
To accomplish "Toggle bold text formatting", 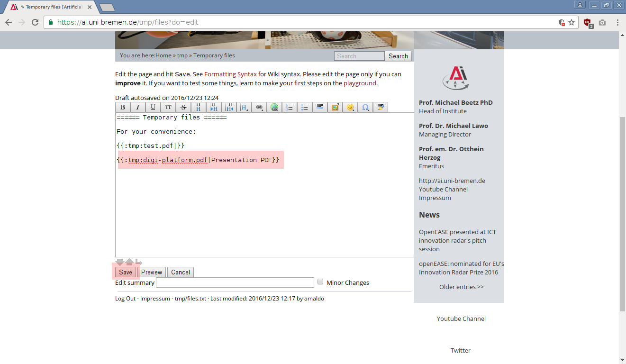I will pyautogui.click(x=123, y=107).
